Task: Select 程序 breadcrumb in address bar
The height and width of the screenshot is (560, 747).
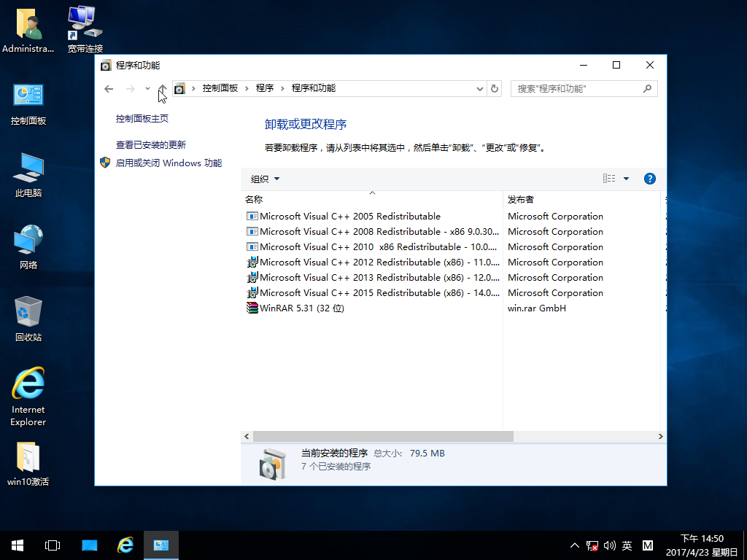Action: point(264,88)
